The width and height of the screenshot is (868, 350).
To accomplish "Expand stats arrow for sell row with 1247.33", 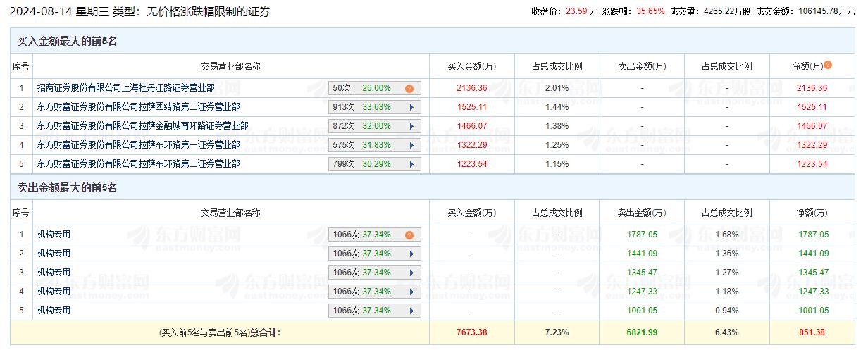I will coord(411,292).
